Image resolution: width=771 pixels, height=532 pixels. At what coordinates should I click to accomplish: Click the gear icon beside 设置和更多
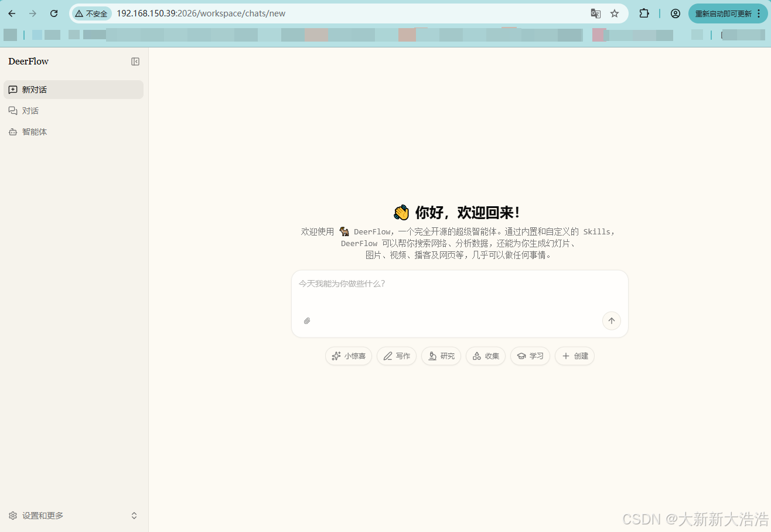(x=13, y=516)
